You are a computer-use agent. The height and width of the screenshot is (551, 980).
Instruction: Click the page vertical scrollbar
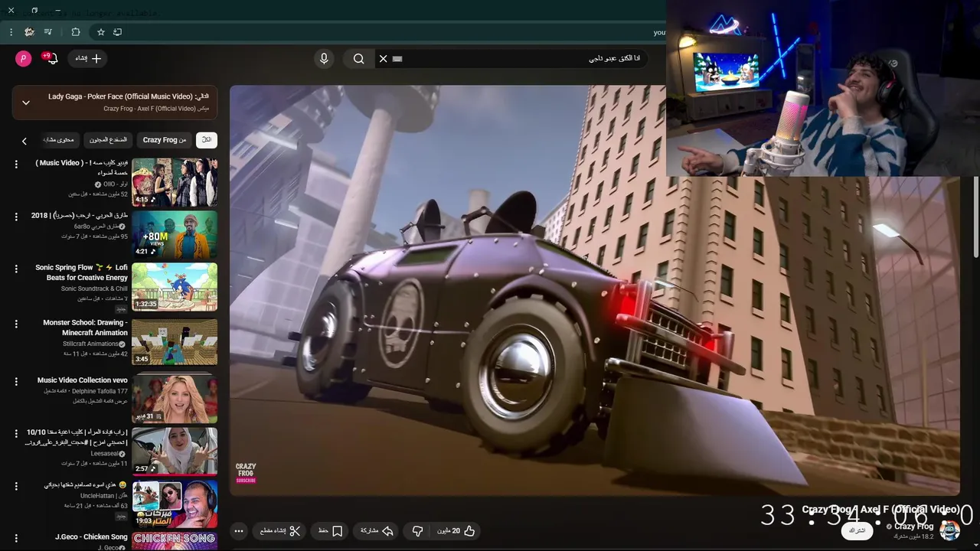click(x=975, y=217)
